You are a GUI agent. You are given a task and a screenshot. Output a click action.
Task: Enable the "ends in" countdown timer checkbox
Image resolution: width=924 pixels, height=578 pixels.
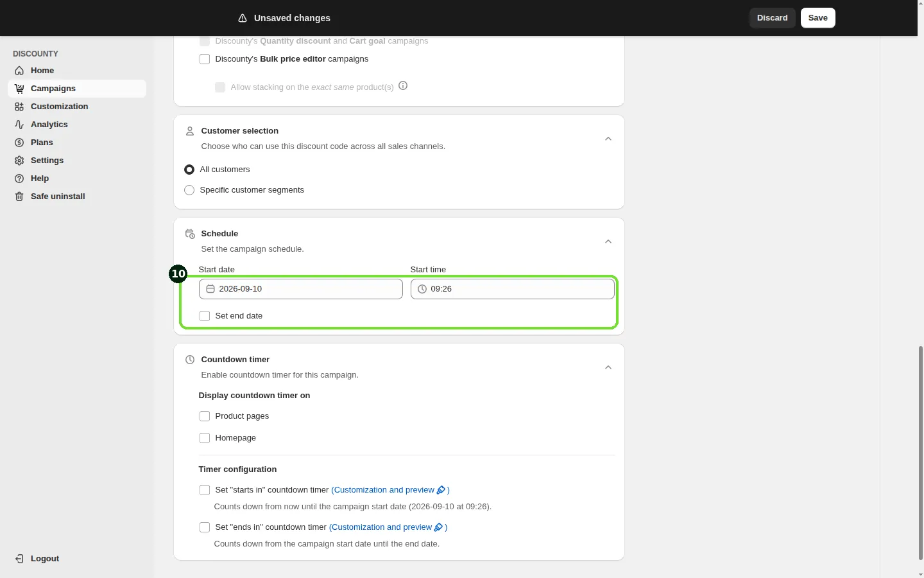pos(205,527)
